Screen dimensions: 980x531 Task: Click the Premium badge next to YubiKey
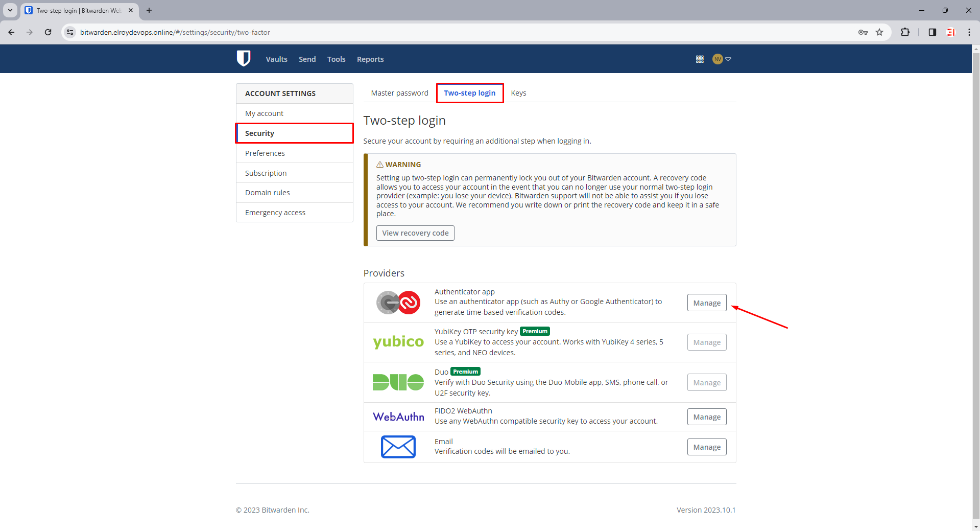[x=535, y=331]
